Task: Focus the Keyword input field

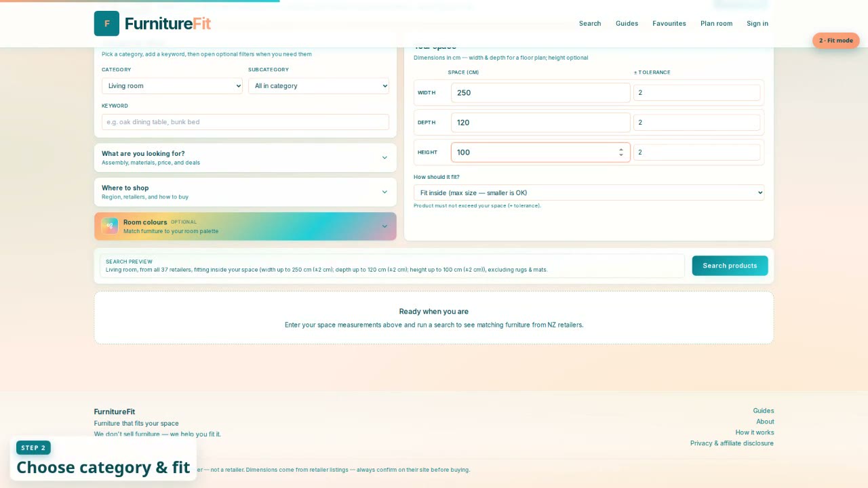Action: tap(245, 122)
